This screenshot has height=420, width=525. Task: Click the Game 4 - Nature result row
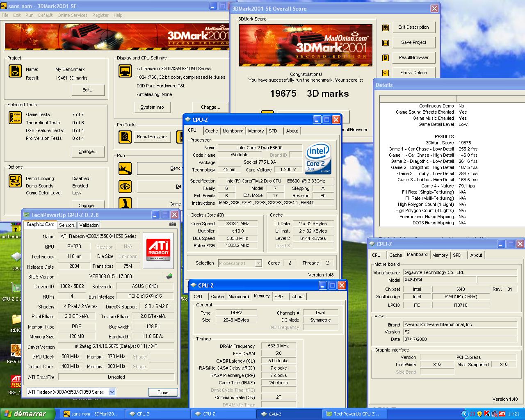[x=452, y=186]
